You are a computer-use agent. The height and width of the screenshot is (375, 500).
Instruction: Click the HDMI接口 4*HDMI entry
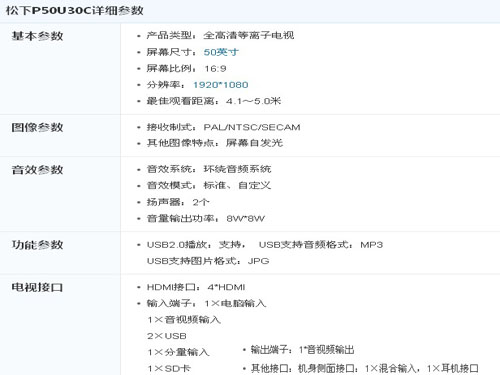click(196, 287)
